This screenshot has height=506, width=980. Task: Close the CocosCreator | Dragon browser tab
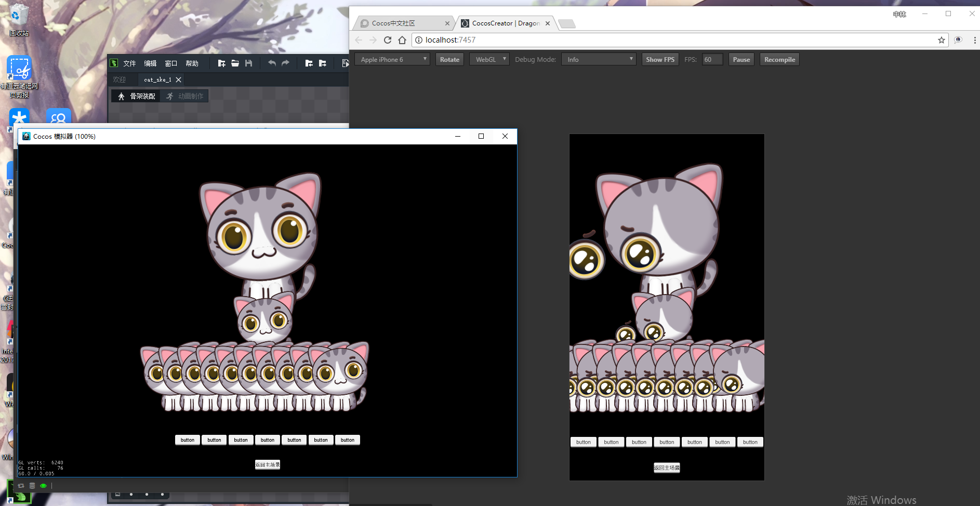(x=548, y=23)
